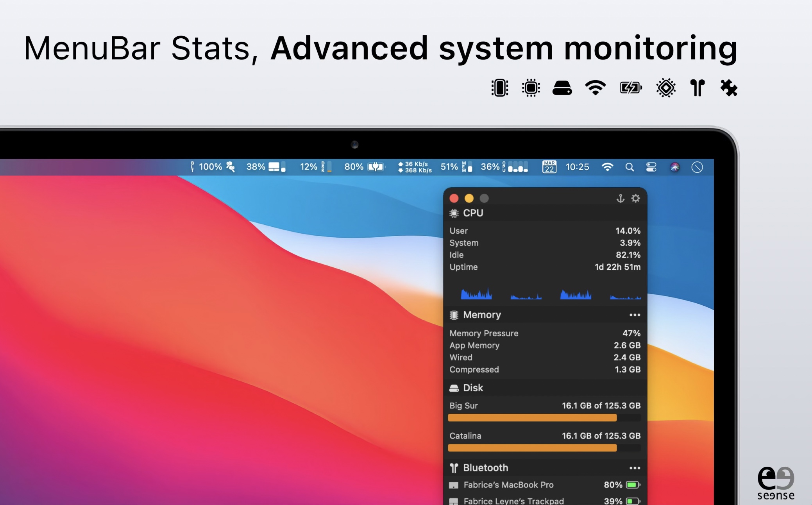Screen dimensions: 812x505
Task: Click the 10:25 clock in menu bar
Action: pos(577,167)
